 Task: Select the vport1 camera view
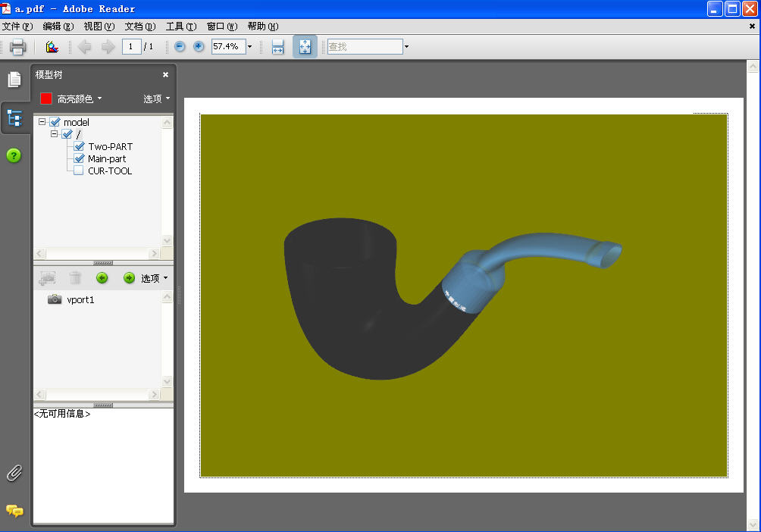click(55, 299)
